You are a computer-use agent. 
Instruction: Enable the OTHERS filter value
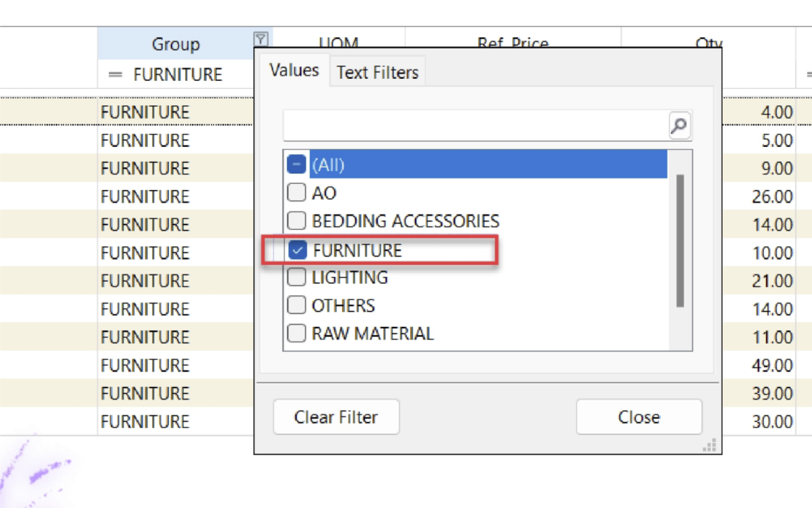coord(297,305)
